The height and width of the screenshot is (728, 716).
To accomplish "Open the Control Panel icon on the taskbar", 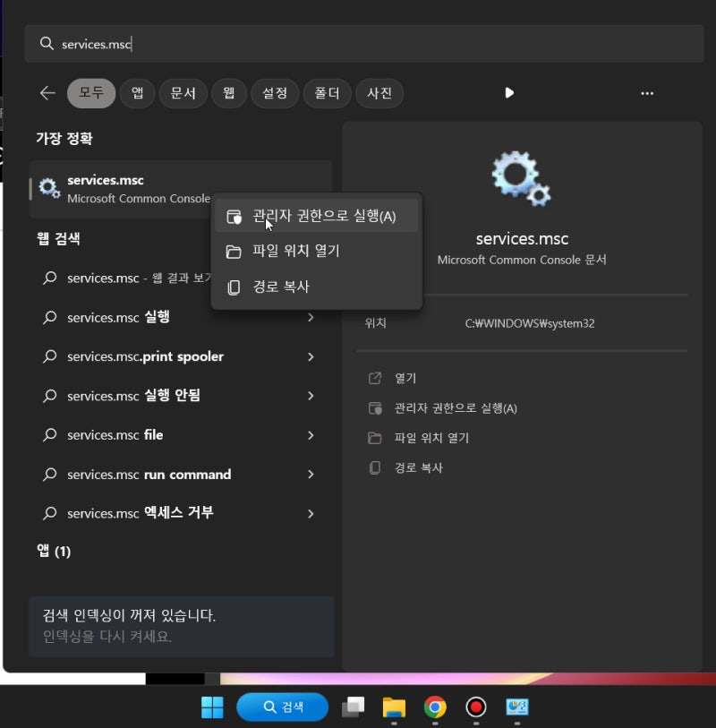I will tap(517, 707).
